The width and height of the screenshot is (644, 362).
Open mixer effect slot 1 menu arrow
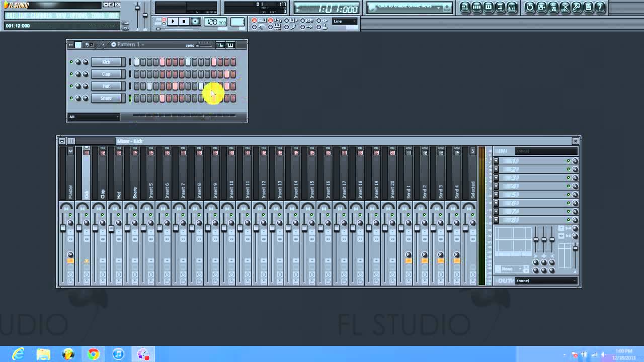tap(496, 161)
